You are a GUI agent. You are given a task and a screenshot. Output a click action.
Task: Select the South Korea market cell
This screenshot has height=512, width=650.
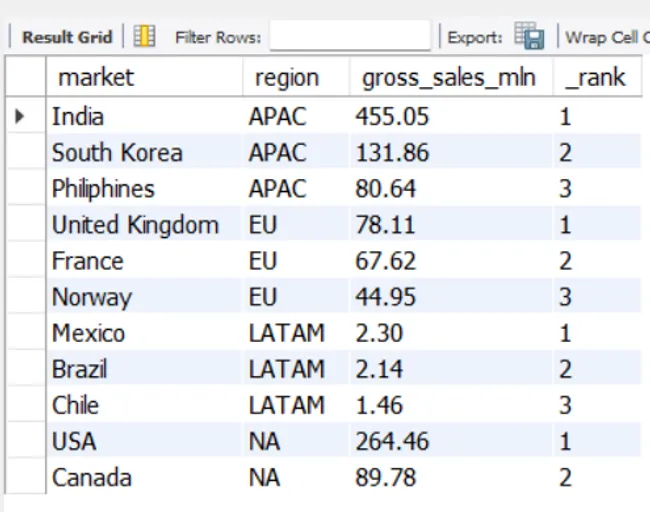click(x=117, y=153)
